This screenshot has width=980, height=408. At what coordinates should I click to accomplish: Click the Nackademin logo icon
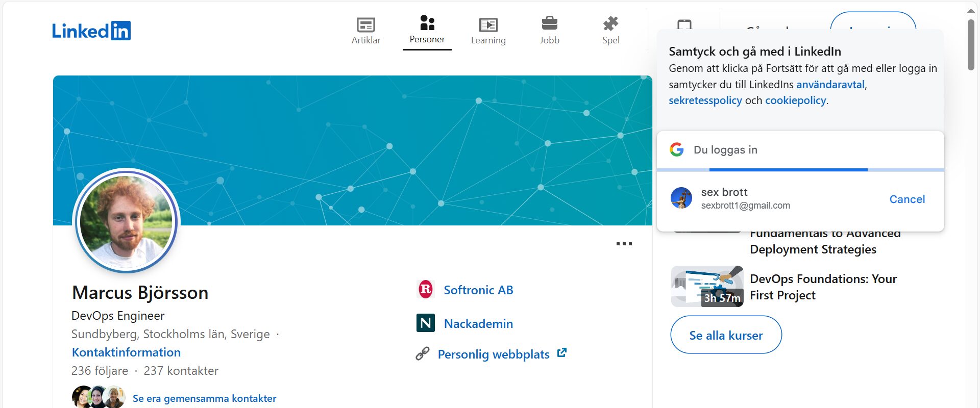426,323
